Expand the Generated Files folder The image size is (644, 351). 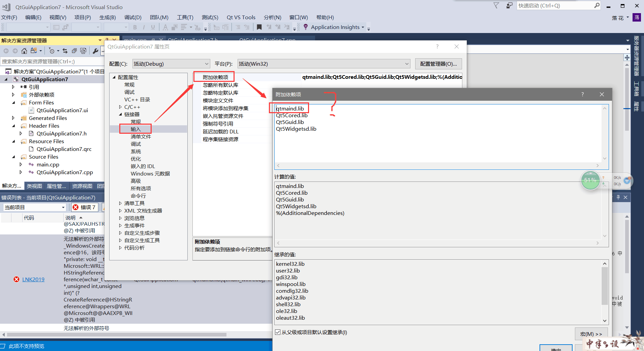click(13, 118)
